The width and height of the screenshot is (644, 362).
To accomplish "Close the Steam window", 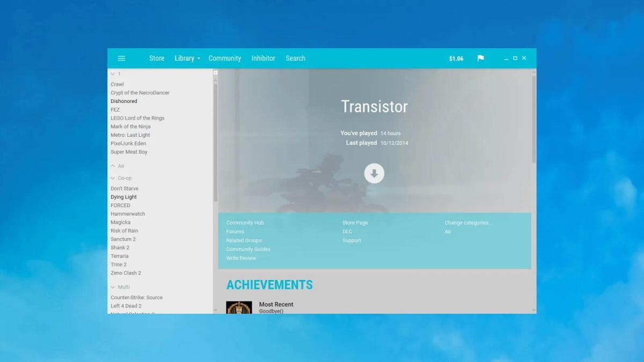I will [524, 58].
